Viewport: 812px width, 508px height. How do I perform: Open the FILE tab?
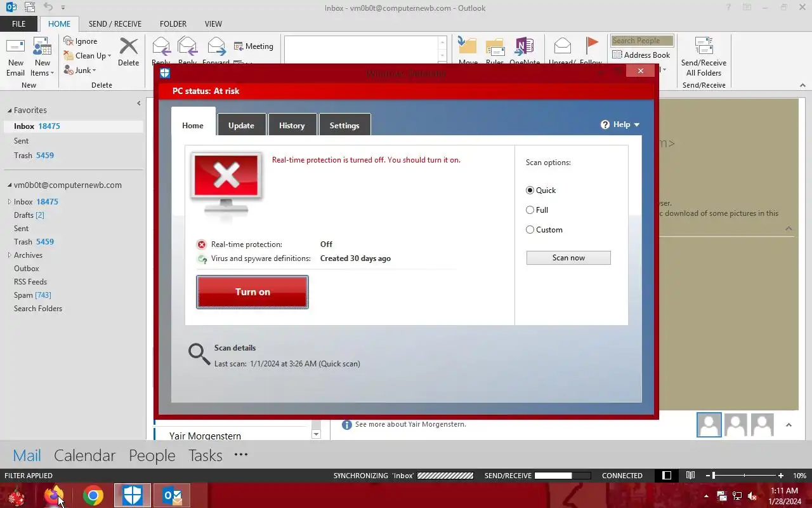(19, 24)
